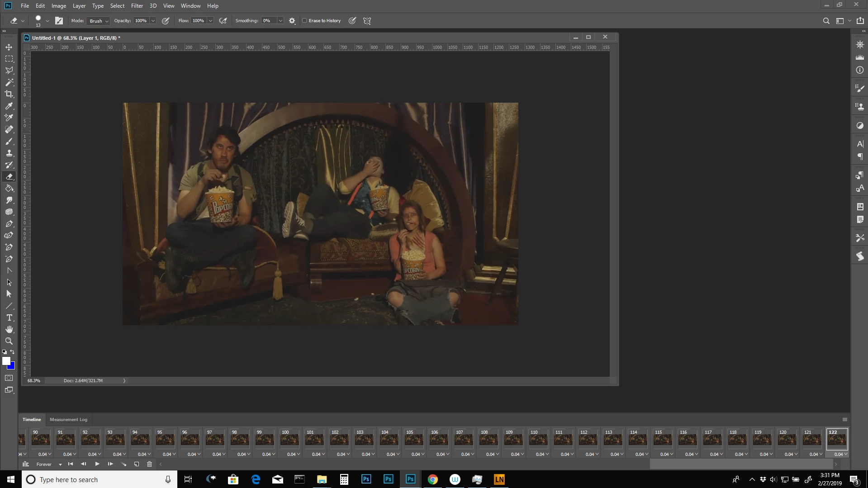Select the Rectangular Marquee tool

point(9,59)
